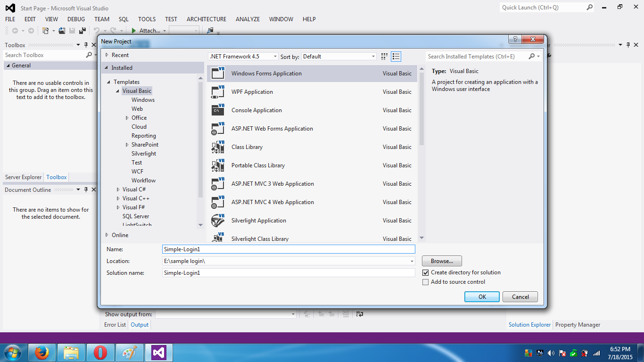644x362 pixels.
Task: Expand the Recent section
Action: point(107,55)
